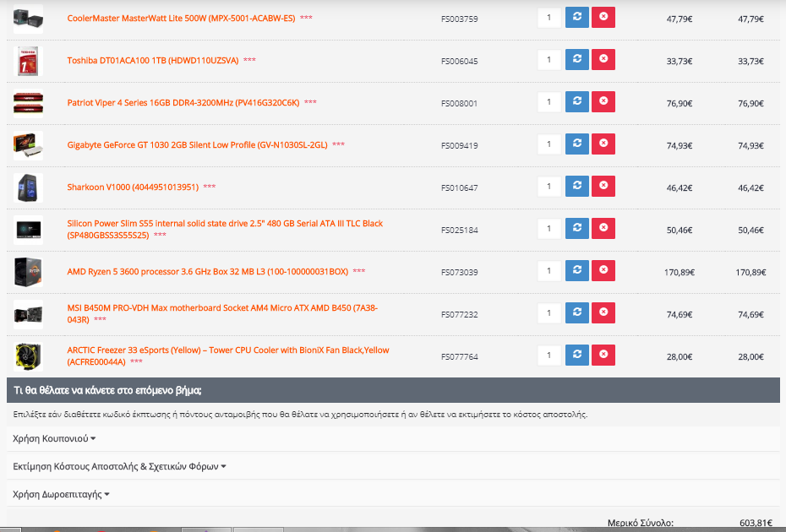Image resolution: width=786 pixels, height=532 pixels.
Task: Click quantity field for MSI B450M motherboard
Action: (549, 313)
